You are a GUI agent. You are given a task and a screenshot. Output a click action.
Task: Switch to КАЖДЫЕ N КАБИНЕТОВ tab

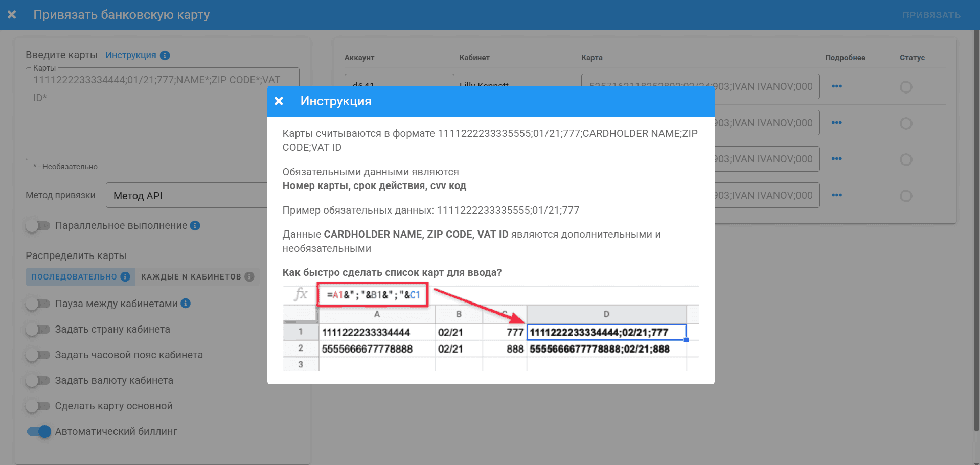pyautogui.click(x=191, y=276)
